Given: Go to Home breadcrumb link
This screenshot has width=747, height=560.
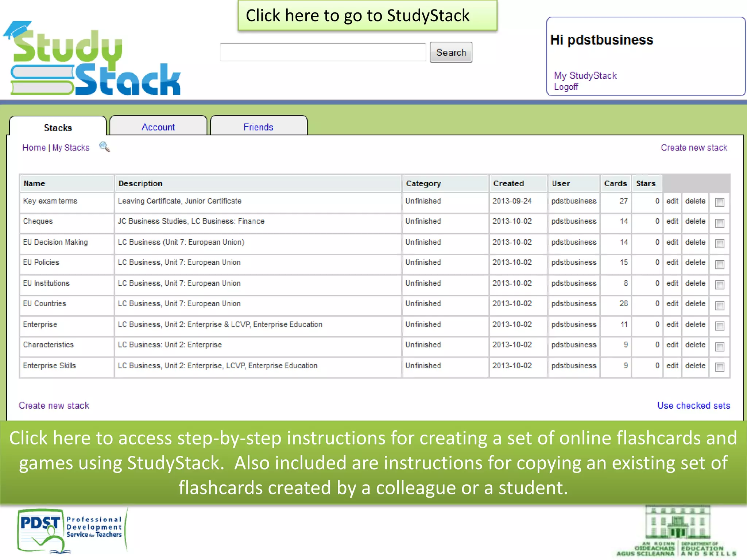Looking at the screenshot, I should tap(34, 147).
